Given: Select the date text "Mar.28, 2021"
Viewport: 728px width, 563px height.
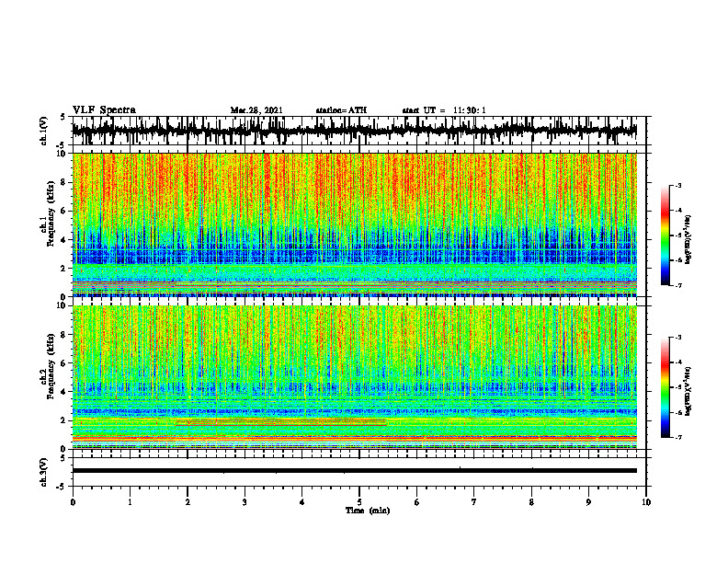Looking at the screenshot, I should click(256, 110).
